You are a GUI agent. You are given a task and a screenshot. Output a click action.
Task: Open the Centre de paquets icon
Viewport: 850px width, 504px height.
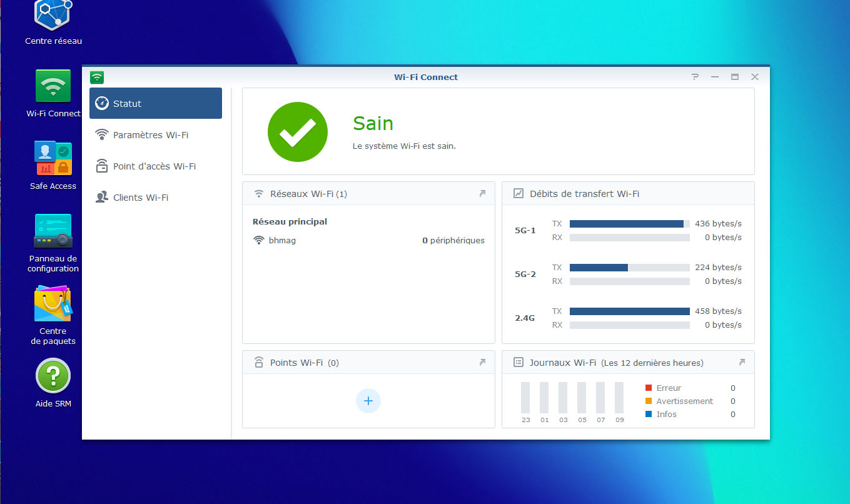click(53, 304)
